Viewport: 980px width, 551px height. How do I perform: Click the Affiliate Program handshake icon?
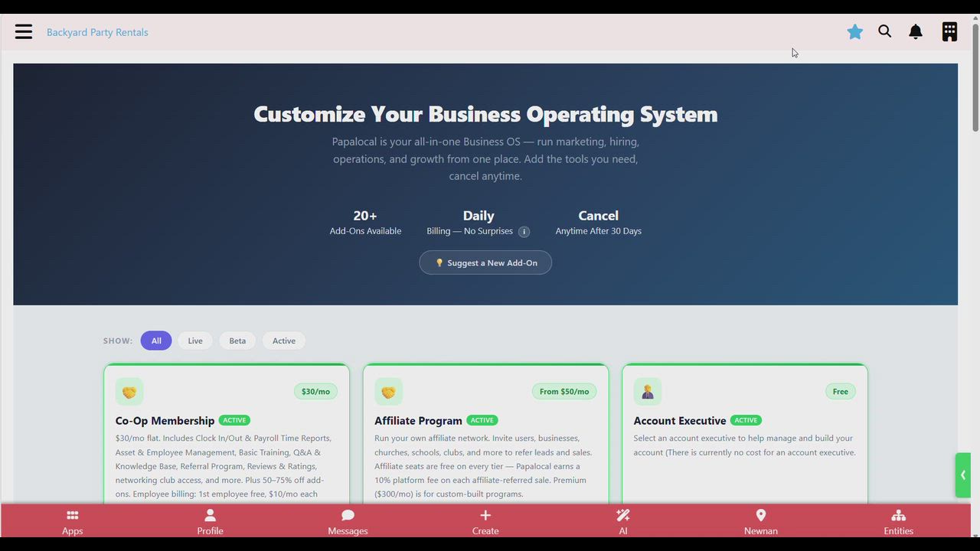[388, 392]
